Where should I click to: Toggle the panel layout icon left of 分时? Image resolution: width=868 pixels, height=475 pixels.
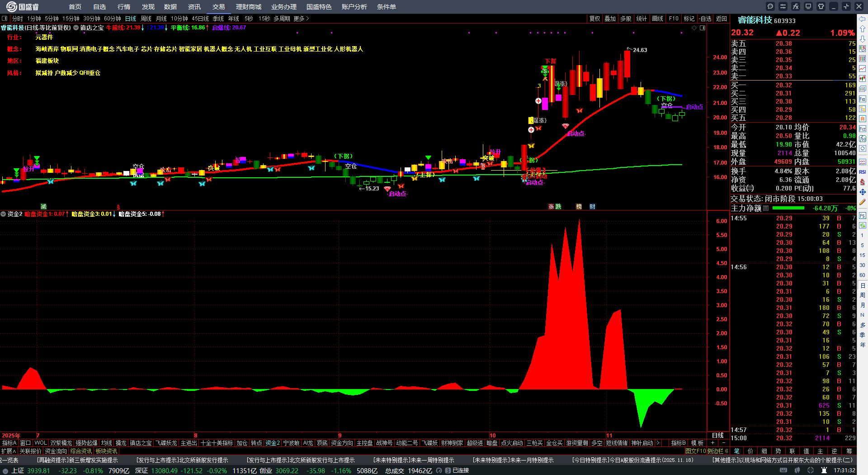coord(5,19)
